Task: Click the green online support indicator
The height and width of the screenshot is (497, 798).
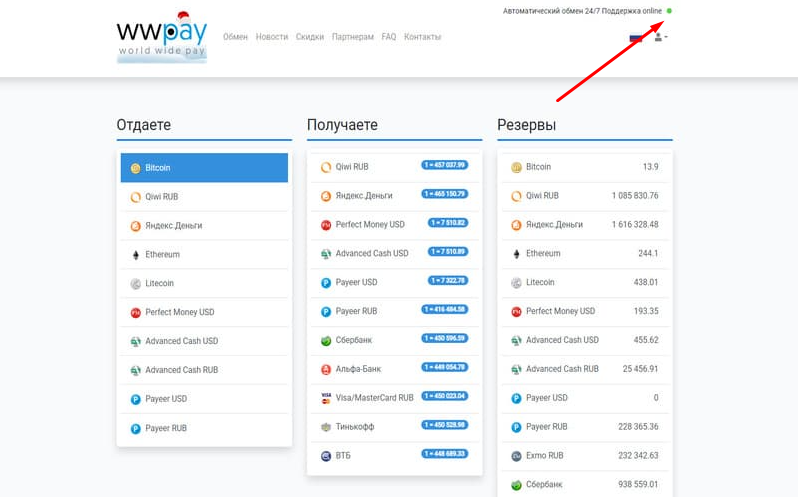Action: pyautogui.click(x=669, y=11)
